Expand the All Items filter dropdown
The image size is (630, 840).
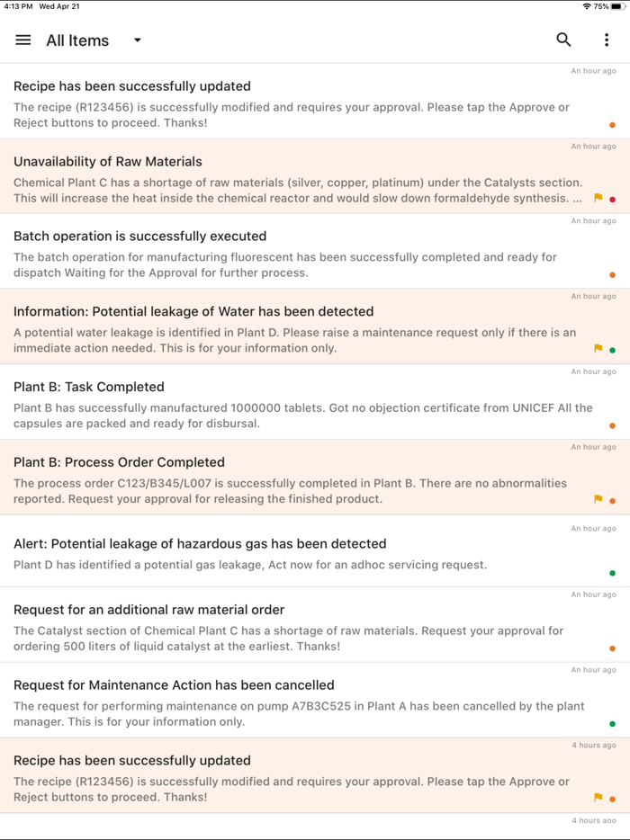click(137, 40)
